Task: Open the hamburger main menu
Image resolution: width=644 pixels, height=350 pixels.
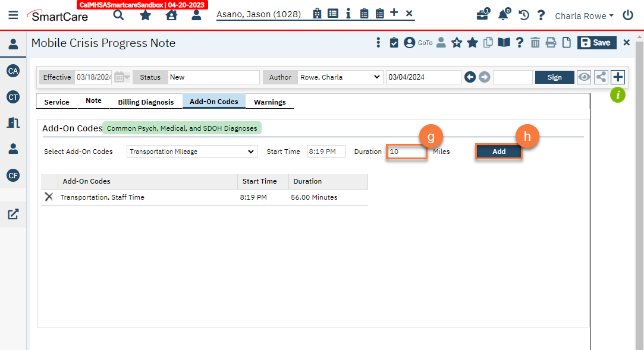Action: pyautogui.click(x=13, y=15)
